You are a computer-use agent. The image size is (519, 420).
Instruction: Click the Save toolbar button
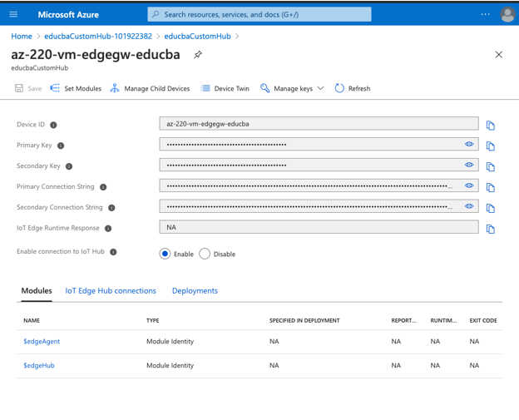28,88
